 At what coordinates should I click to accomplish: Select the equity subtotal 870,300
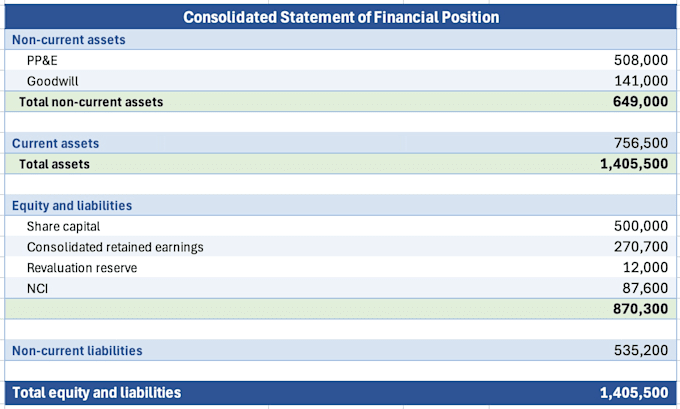641,309
